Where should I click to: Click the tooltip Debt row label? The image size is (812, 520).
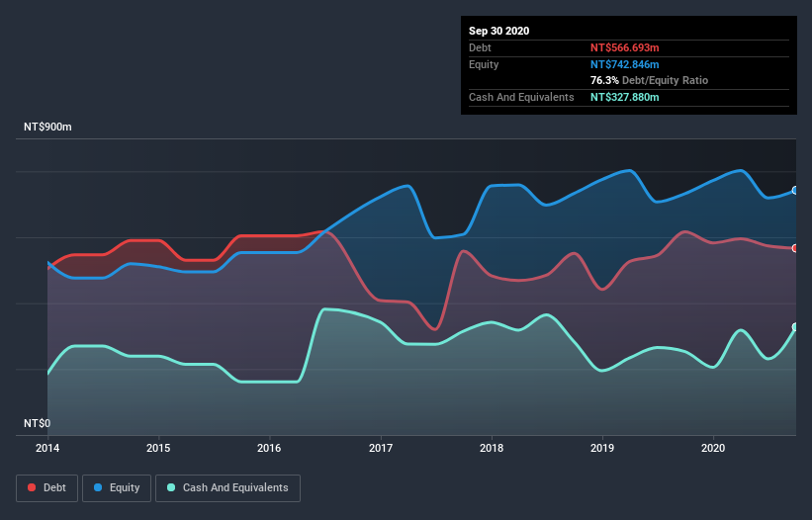coord(480,47)
